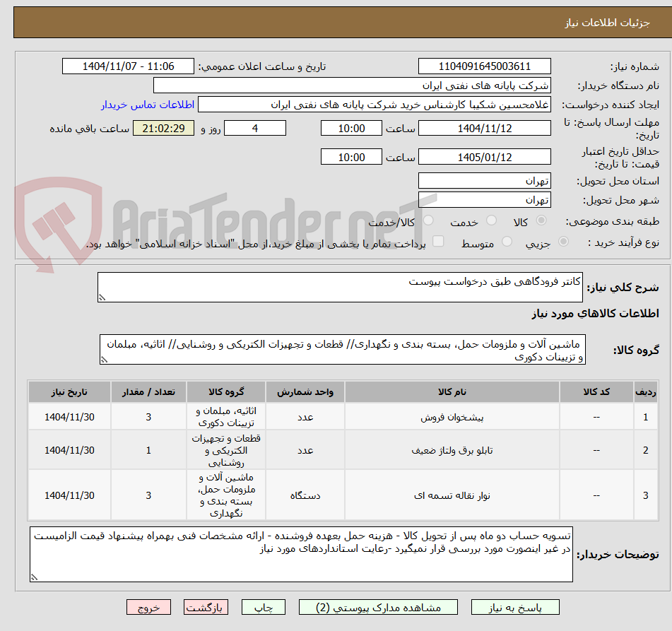
Task: Select the 'خدمت' radio button
Action: point(491,220)
